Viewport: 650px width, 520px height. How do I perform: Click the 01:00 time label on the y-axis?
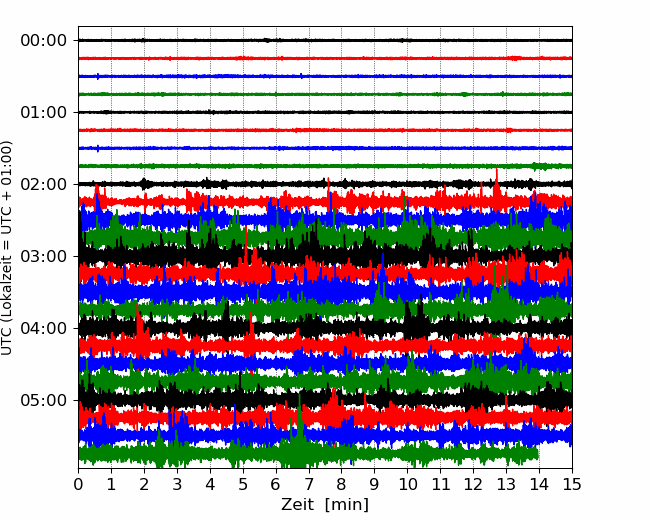[x=43, y=113]
